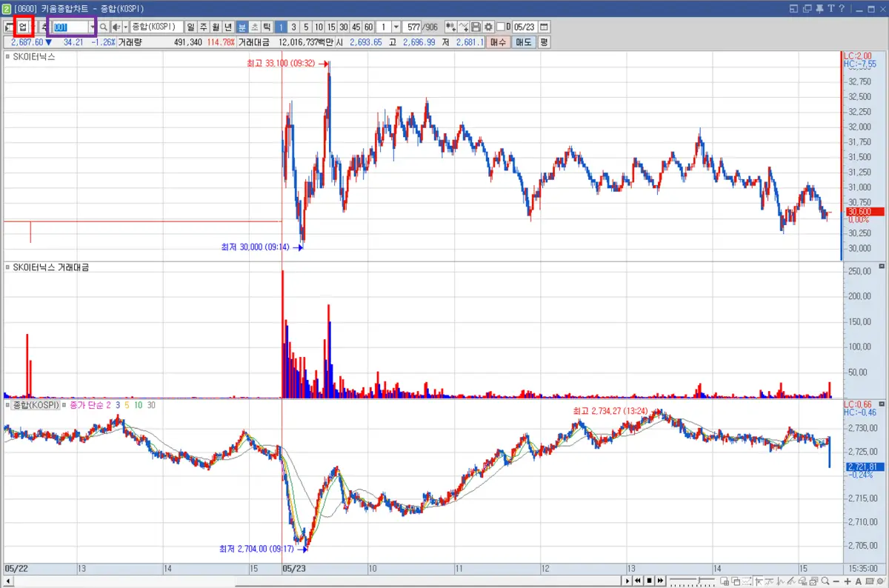Click the leftmost toolbar panel toggle icon
The width and height of the screenshot is (889, 588).
tap(9, 27)
